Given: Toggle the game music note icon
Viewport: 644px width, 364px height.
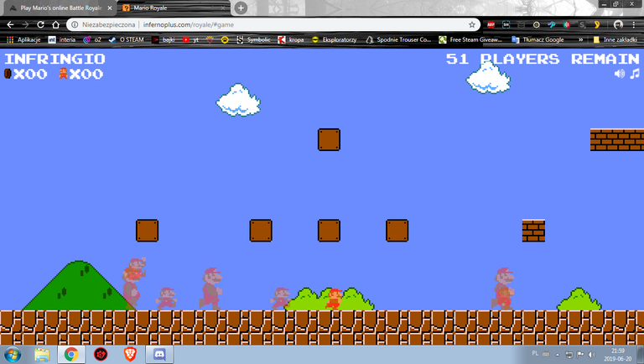Looking at the screenshot, I should point(635,74).
